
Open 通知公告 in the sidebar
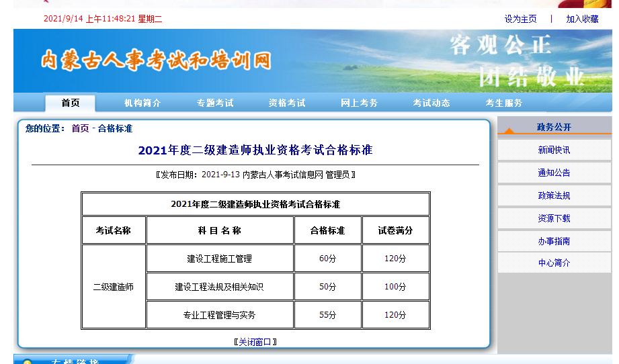[x=554, y=173]
